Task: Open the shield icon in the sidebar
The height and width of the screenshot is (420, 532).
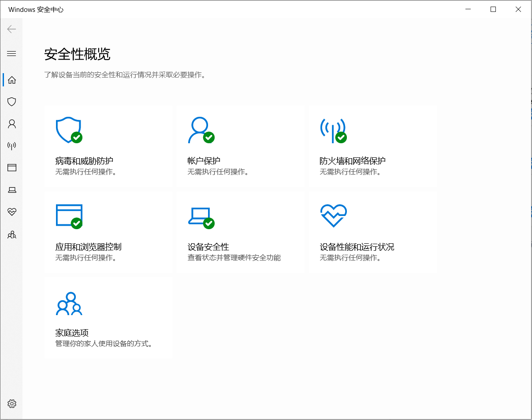Action: click(12, 102)
